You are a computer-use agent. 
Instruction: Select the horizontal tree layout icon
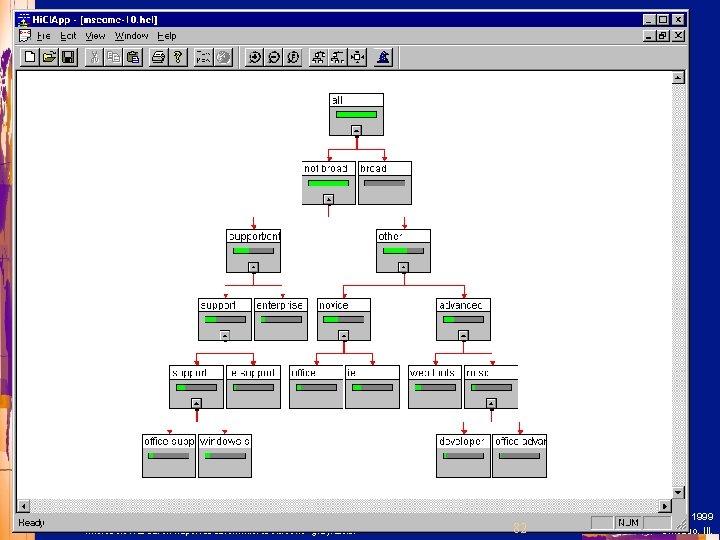click(x=338, y=57)
